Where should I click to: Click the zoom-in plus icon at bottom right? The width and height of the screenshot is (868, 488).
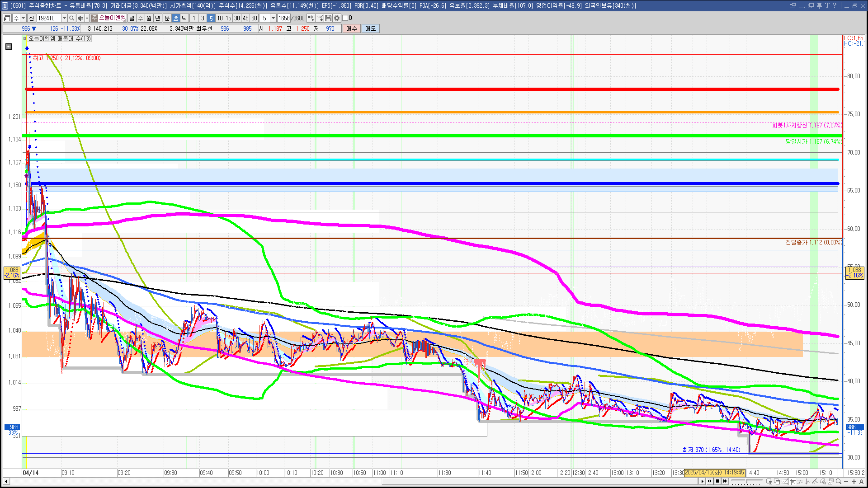click(854, 482)
